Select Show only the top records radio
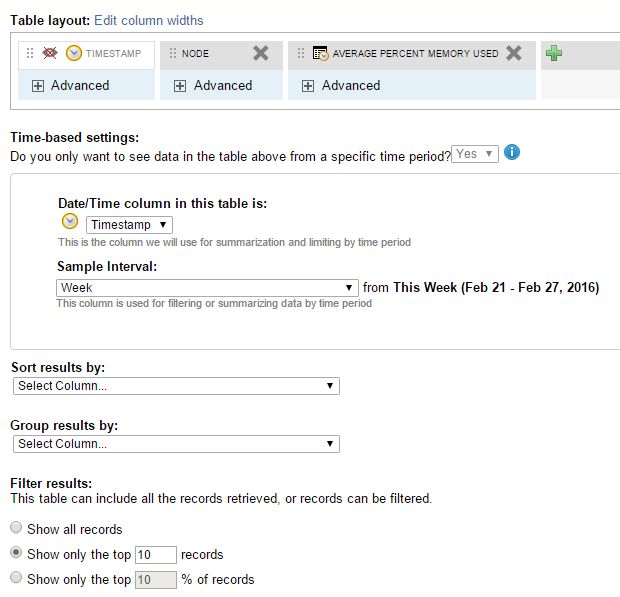The width and height of the screenshot is (620, 597). 16,553
